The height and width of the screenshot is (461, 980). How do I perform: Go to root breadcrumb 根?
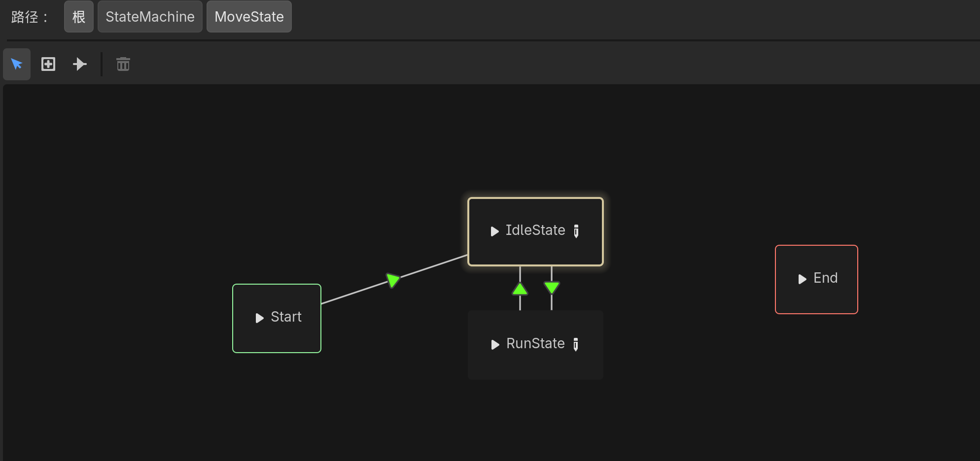click(79, 17)
